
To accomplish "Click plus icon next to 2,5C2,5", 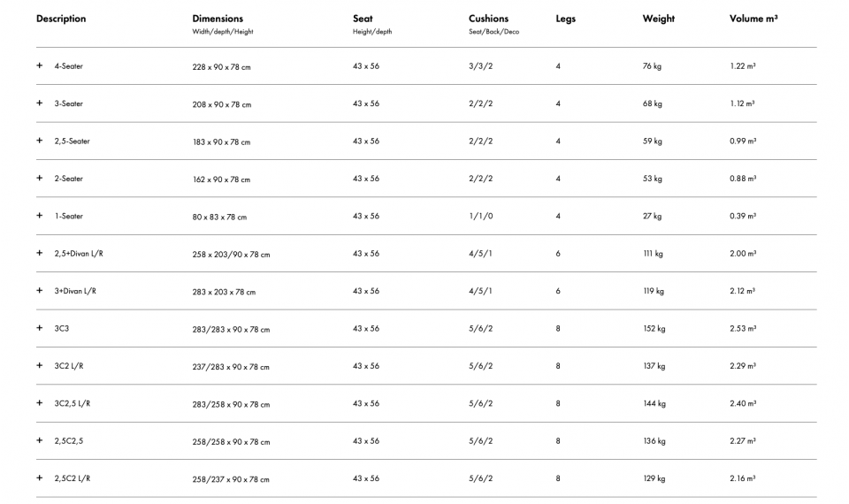I will [x=39, y=440].
